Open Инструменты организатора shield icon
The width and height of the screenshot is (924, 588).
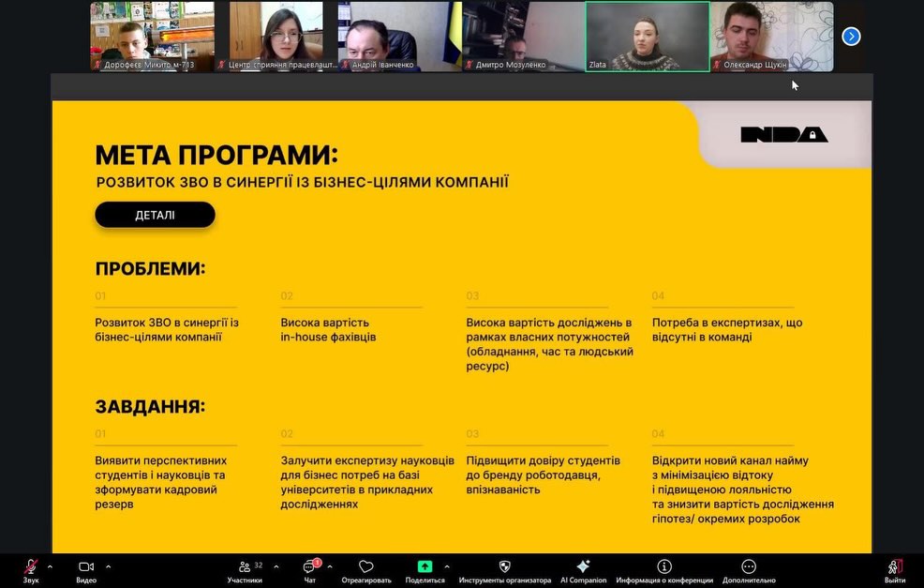click(x=504, y=567)
